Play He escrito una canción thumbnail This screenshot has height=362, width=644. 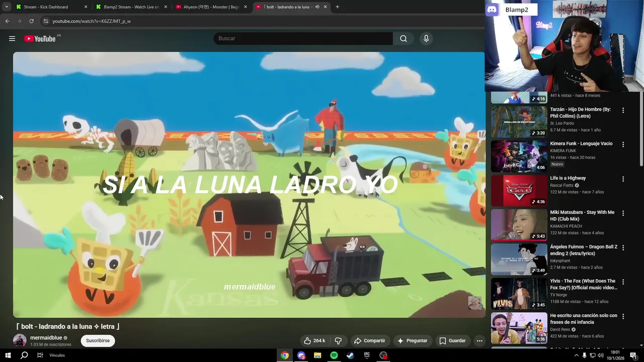[519, 328]
